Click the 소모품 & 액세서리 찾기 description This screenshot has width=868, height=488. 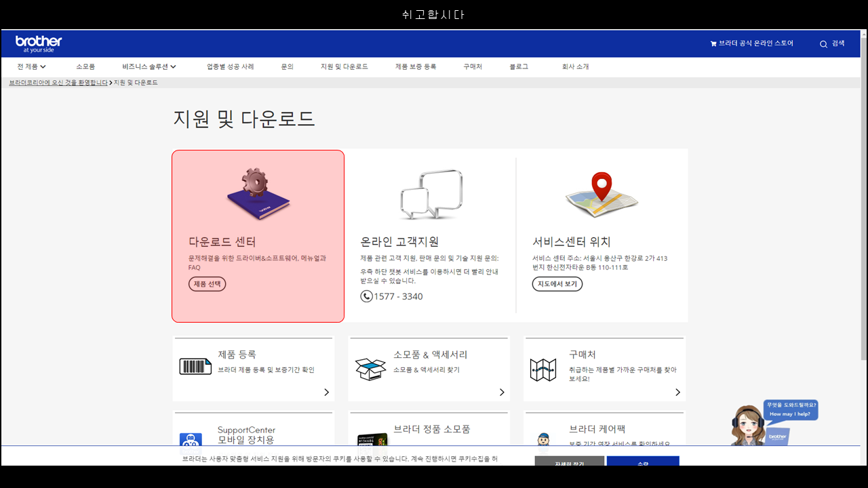pos(427,370)
